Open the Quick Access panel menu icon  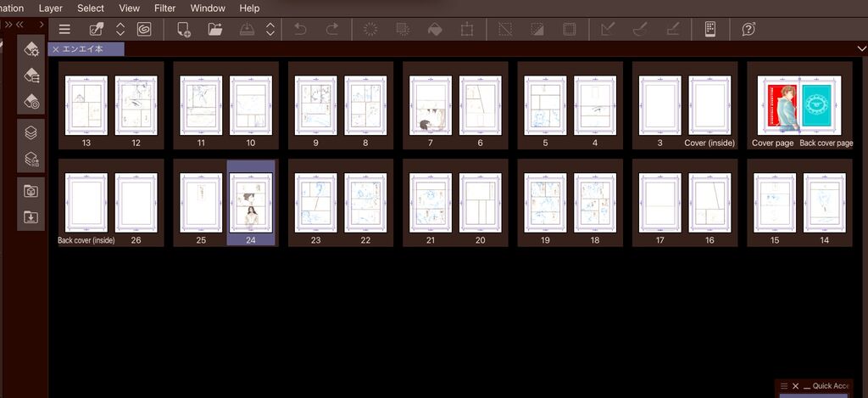[x=784, y=386]
